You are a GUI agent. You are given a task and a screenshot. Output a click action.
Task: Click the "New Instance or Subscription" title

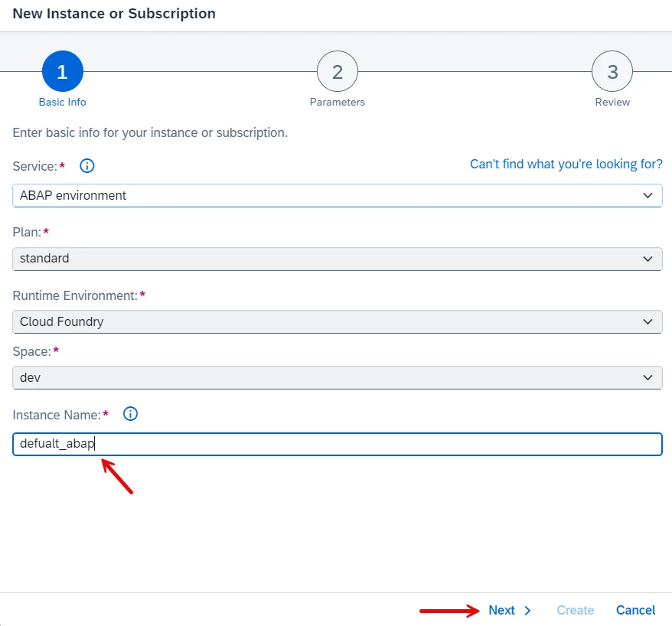pyautogui.click(x=114, y=14)
